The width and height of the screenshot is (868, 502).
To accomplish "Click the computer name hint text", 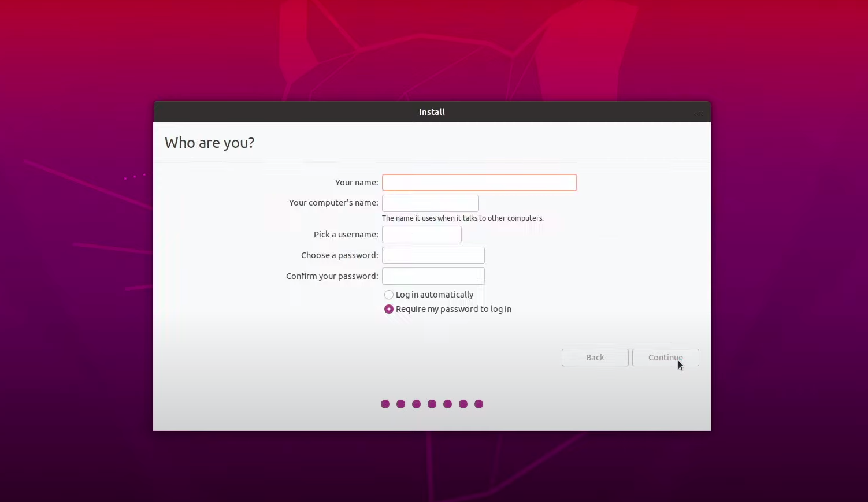I will (x=462, y=218).
